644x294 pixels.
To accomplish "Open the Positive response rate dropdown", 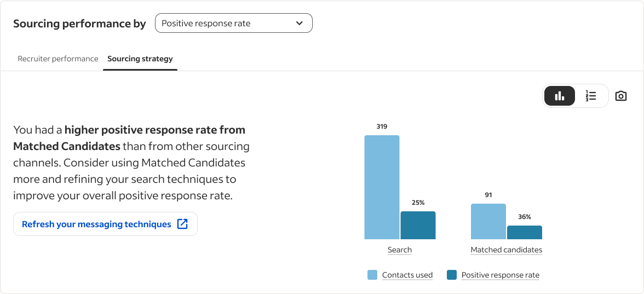I will coord(234,24).
